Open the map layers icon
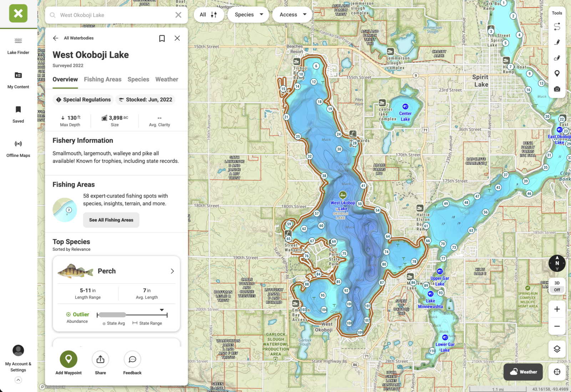This screenshot has width=571, height=392. click(557, 349)
